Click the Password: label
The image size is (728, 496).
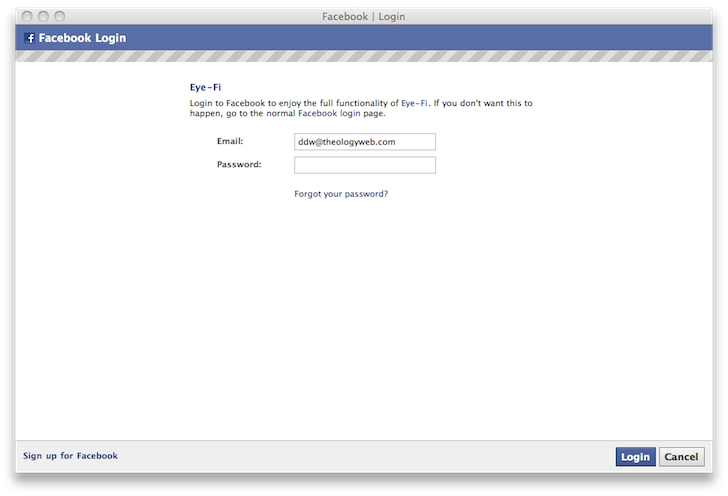click(239, 164)
